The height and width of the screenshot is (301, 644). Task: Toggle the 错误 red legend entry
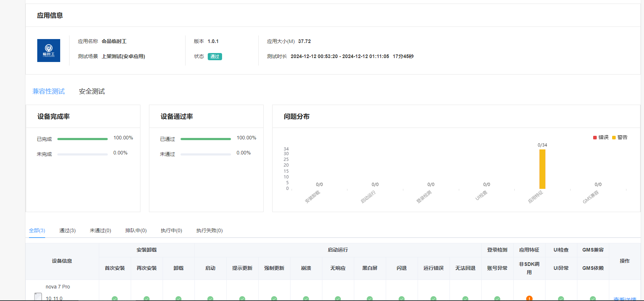601,137
